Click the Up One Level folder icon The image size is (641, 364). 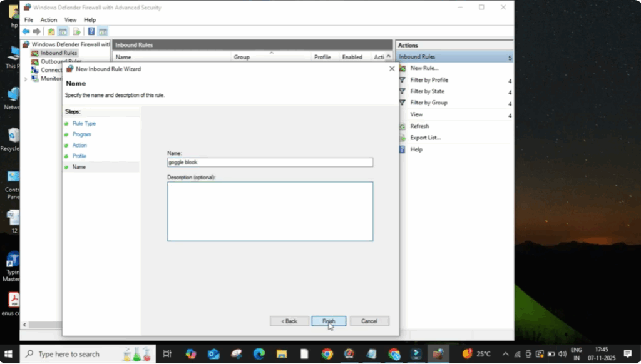point(51,31)
